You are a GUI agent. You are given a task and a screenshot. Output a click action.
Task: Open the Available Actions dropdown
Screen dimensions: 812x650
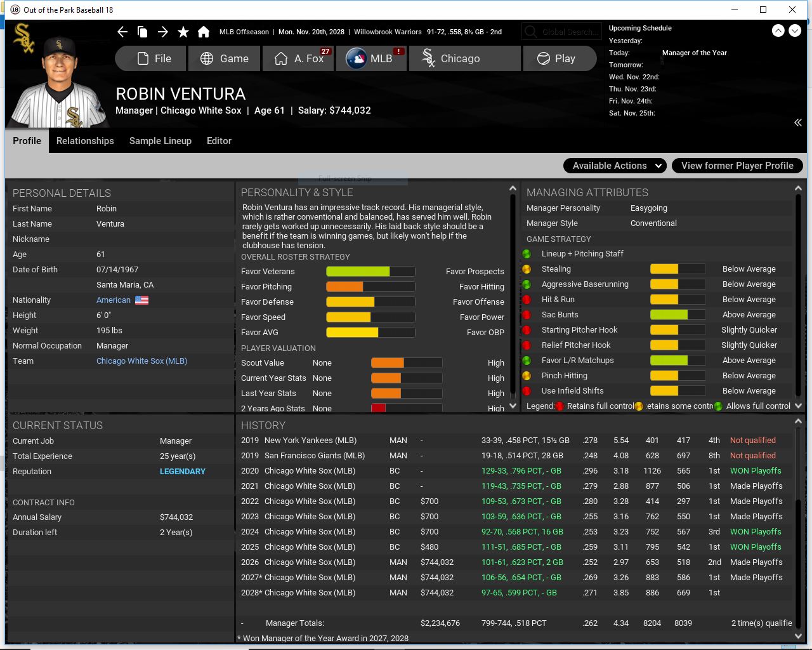[x=615, y=166]
